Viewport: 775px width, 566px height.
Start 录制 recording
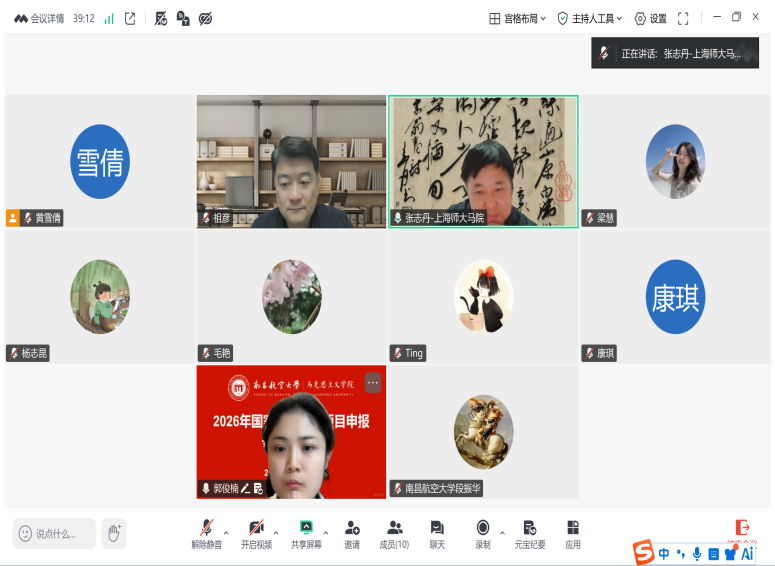pyautogui.click(x=483, y=534)
